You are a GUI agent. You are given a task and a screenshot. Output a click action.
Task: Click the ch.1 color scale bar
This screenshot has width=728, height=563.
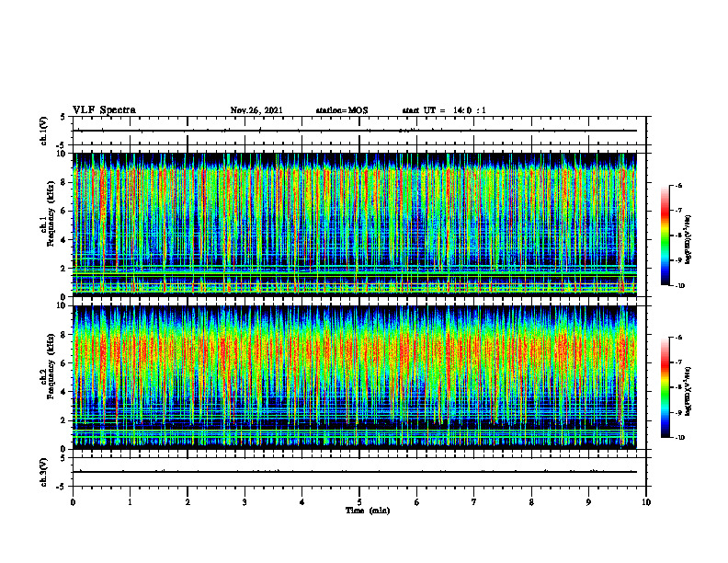pos(665,236)
